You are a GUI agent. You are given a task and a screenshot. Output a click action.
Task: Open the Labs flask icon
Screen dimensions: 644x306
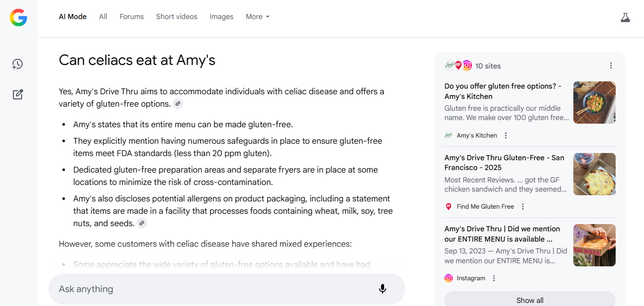click(625, 17)
